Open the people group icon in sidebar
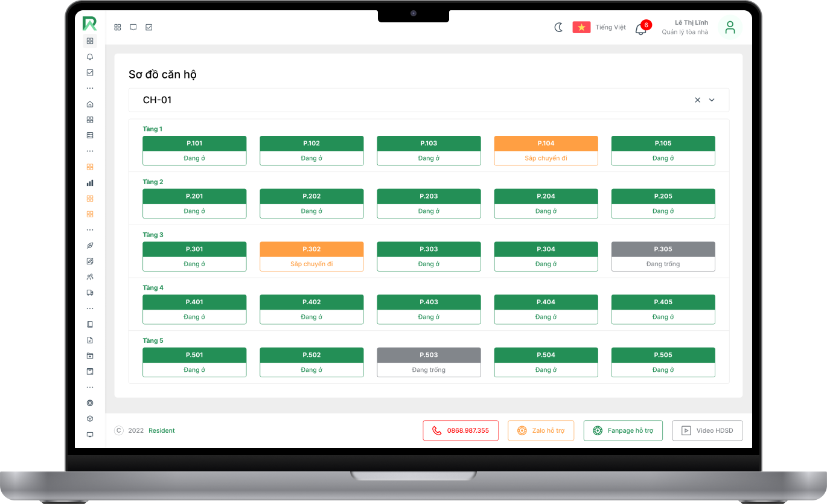827x504 pixels. pyautogui.click(x=90, y=277)
